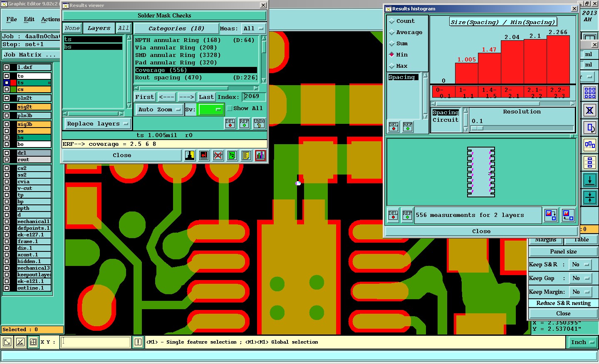Open the Actions menu

pos(50,19)
